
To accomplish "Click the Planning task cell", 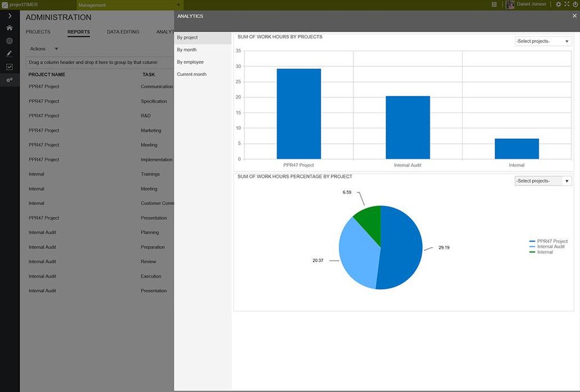I will tap(150, 233).
